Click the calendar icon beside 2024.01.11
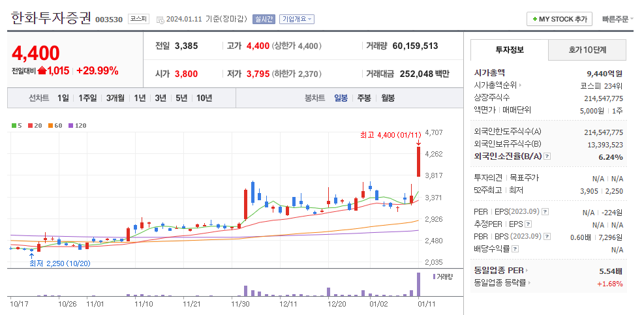This screenshot has height=315, width=644. click(x=160, y=20)
